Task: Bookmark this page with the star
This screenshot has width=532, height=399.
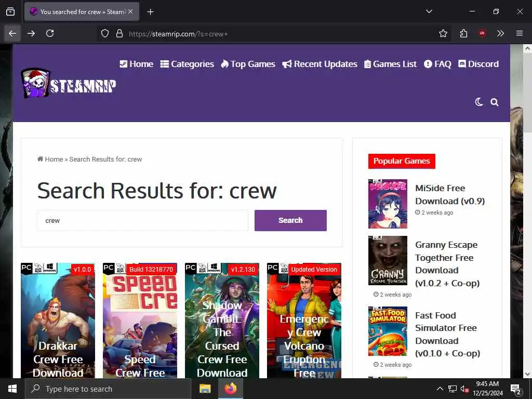Action: (443, 33)
